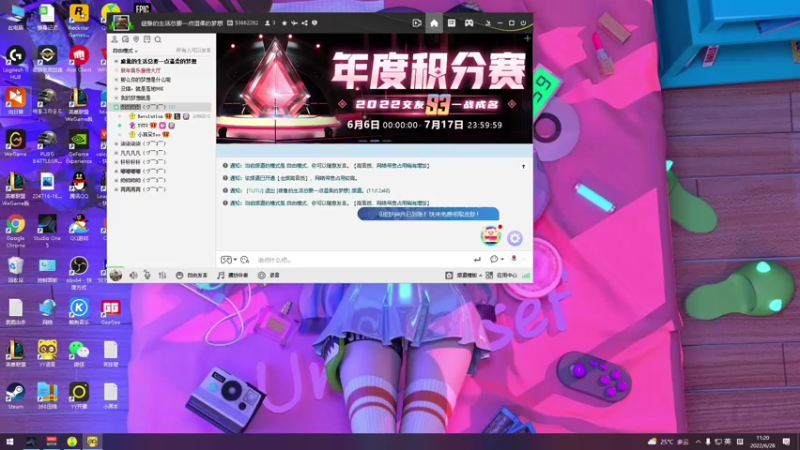Collapse the highlighted sub-channel with three members

(116, 107)
